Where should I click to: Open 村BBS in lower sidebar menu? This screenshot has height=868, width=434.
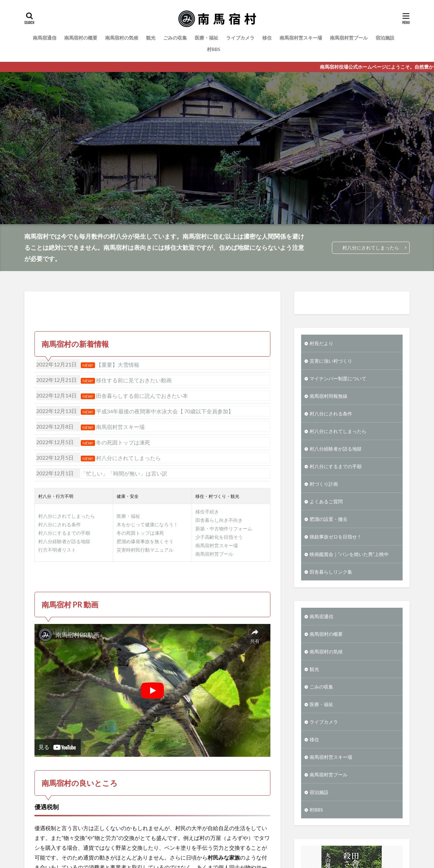(352, 810)
